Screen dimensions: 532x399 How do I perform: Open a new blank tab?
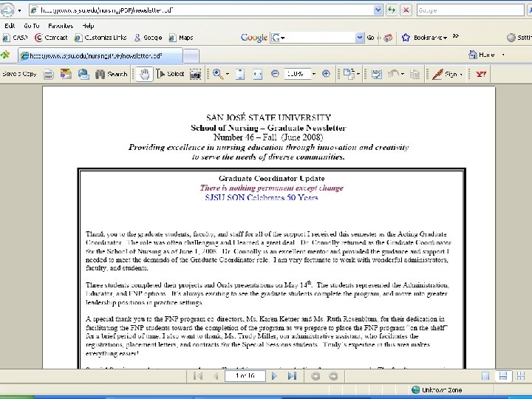(x=191, y=56)
